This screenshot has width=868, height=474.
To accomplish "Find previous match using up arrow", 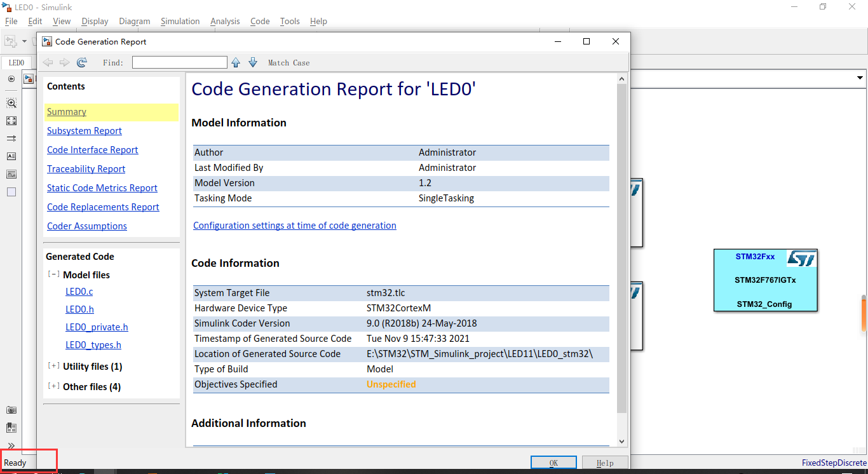I will click(236, 62).
